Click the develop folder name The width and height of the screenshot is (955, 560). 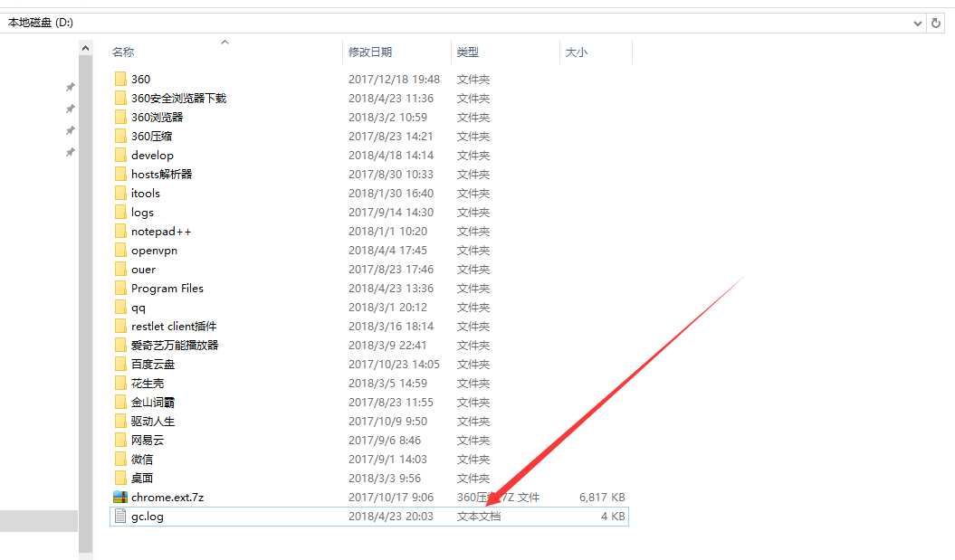pyautogui.click(x=152, y=156)
